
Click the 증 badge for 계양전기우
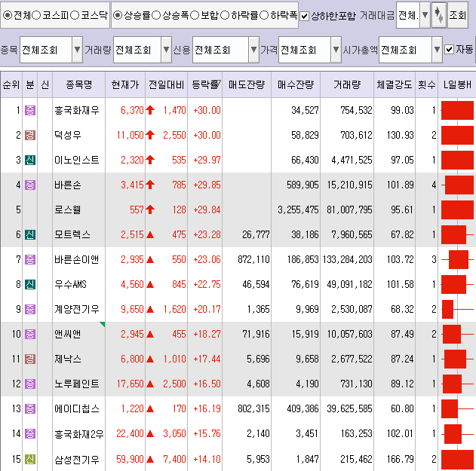pos(29,309)
